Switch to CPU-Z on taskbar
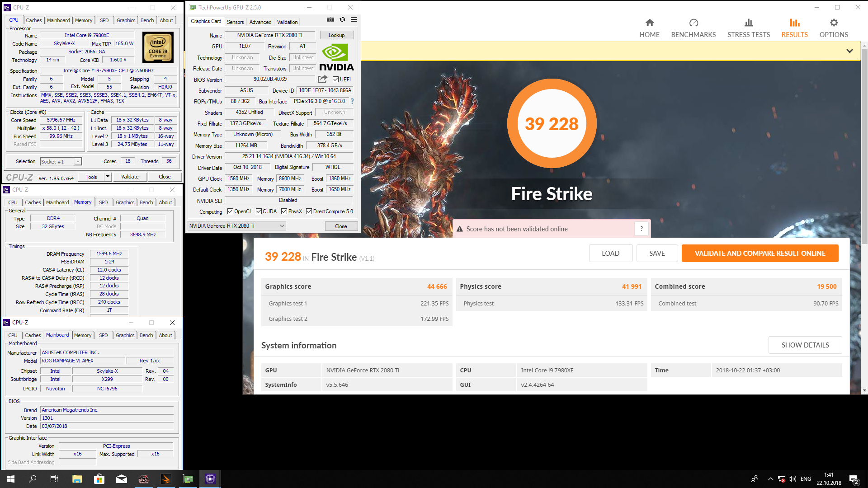This screenshot has width=868, height=488. coord(210,479)
